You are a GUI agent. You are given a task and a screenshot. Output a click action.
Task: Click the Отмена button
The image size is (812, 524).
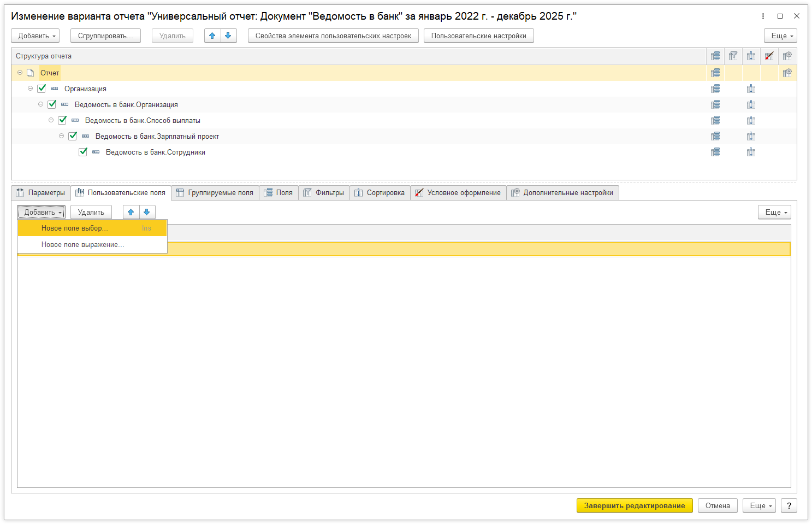point(717,505)
